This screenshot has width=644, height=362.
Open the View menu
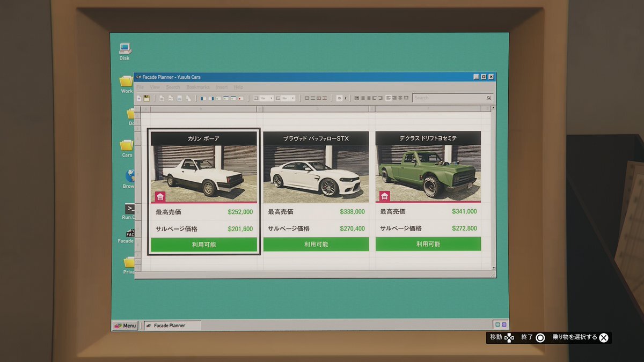155,87
